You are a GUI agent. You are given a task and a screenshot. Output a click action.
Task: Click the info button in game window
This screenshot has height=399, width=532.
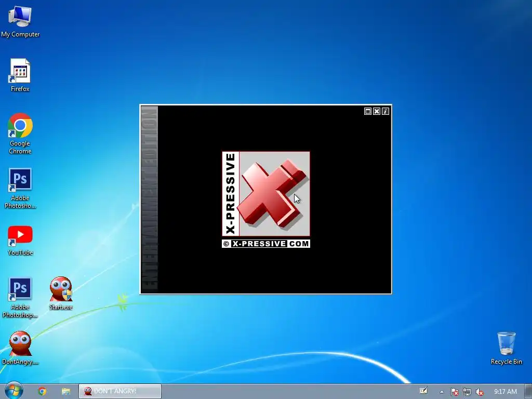pyautogui.click(x=385, y=111)
